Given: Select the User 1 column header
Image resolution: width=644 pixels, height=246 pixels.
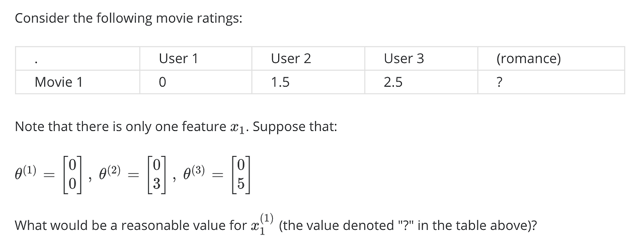Looking at the screenshot, I should click(x=178, y=59).
